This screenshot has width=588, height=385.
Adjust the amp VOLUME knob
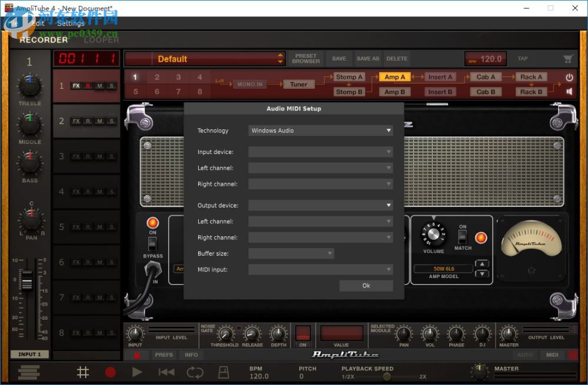click(x=433, y=235)
